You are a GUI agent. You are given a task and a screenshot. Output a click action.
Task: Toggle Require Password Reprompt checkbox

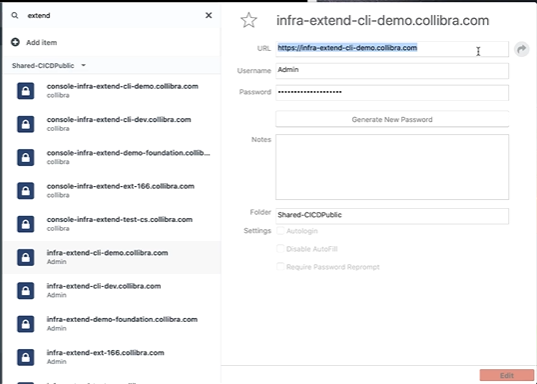point(280,267)
